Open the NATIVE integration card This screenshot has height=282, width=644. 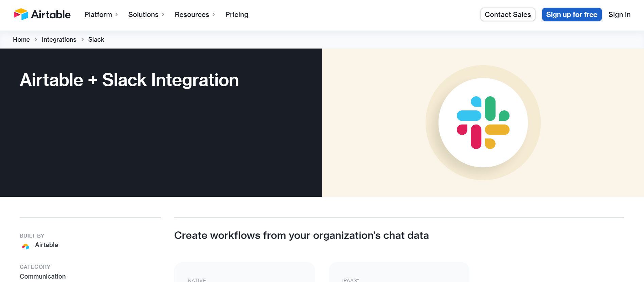pos(245,272)
